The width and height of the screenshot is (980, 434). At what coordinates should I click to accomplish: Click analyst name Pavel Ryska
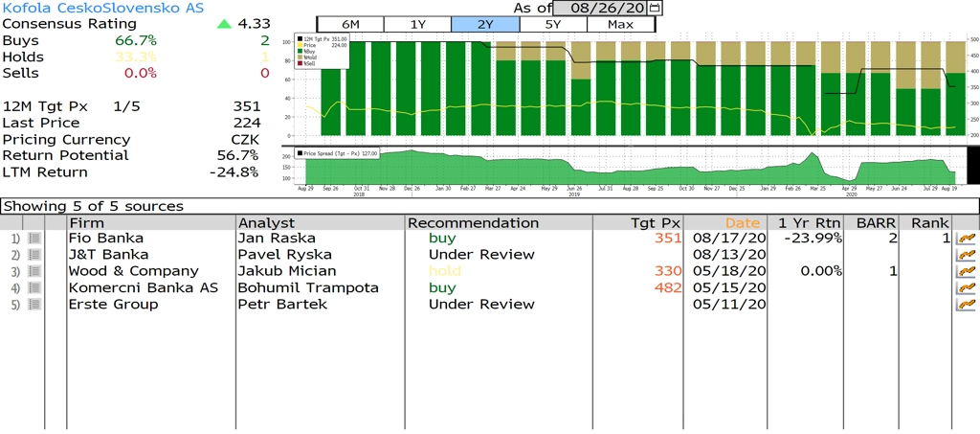[285, 255]
